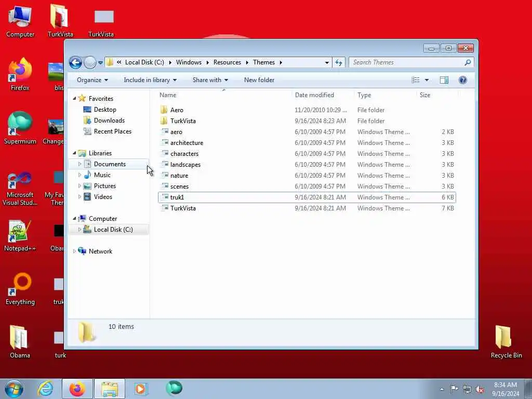Select Windows in the address breadcrumb

(189, 62)
